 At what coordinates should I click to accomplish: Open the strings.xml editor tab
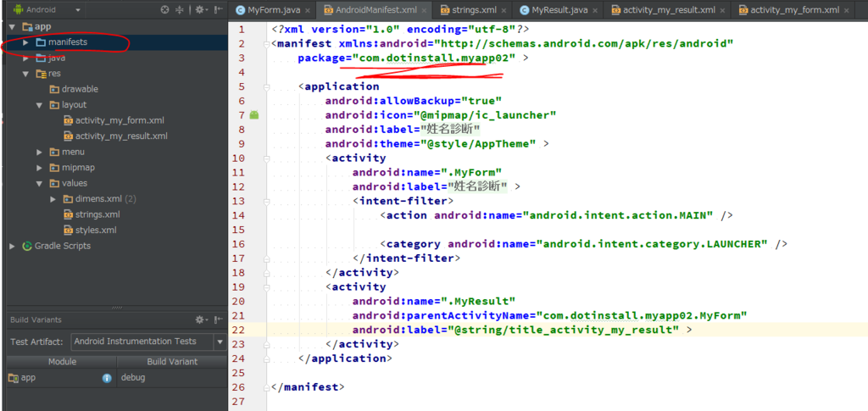pos(475,10)
